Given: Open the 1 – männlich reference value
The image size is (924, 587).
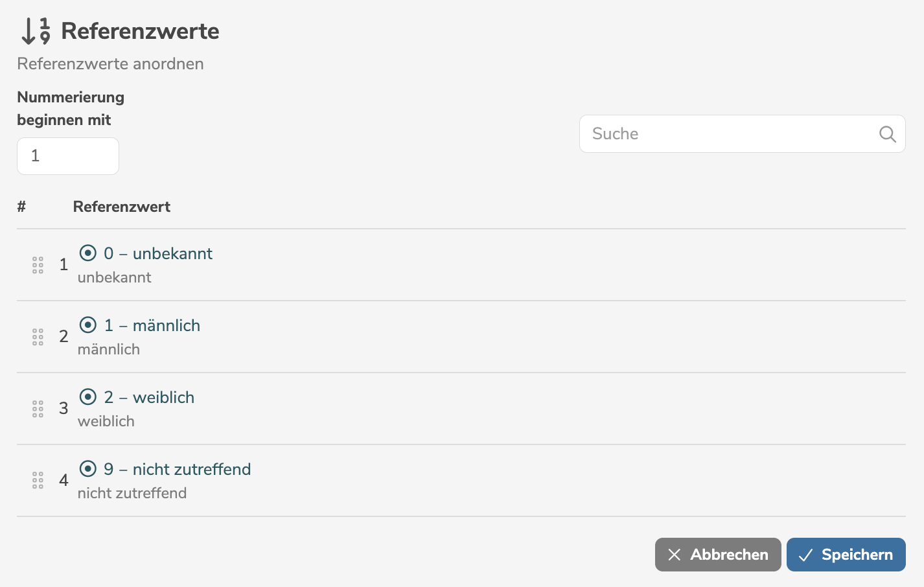Looking at the screenshot, I should coord(152,326).
